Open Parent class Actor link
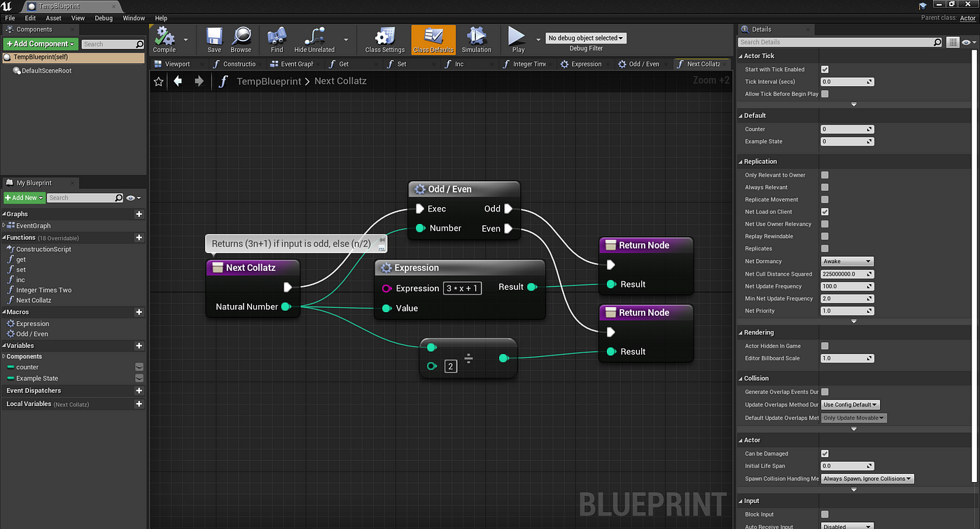The image size is (980, 529). [968, 18]
